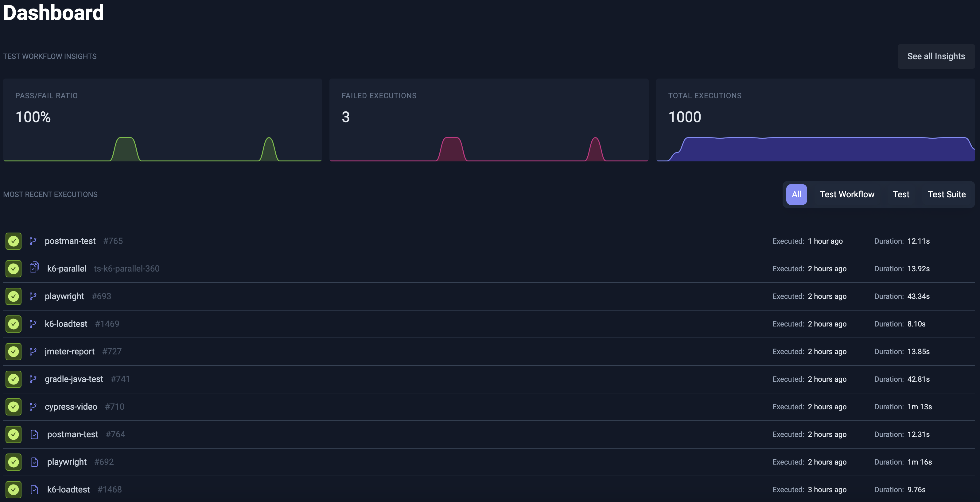Select the test icon next to playwright #692

[34, 462]
